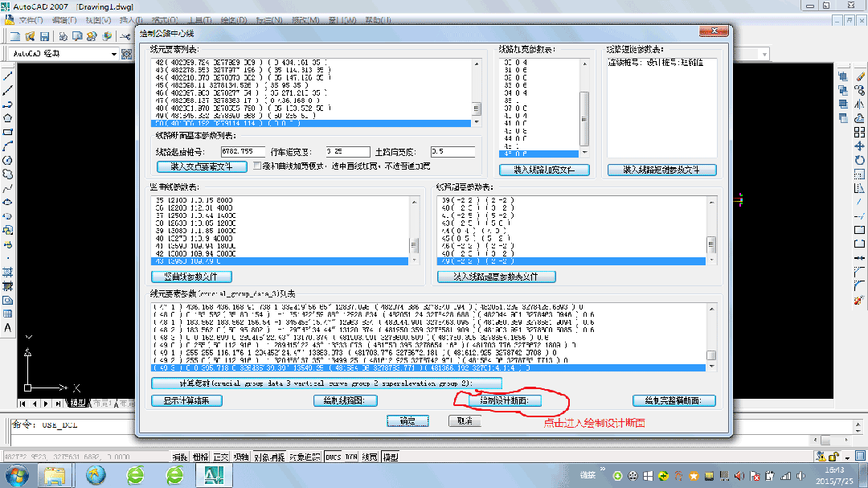
Task: Click up arrow of 竖曲线参数表 list
Action: (414, 202)
